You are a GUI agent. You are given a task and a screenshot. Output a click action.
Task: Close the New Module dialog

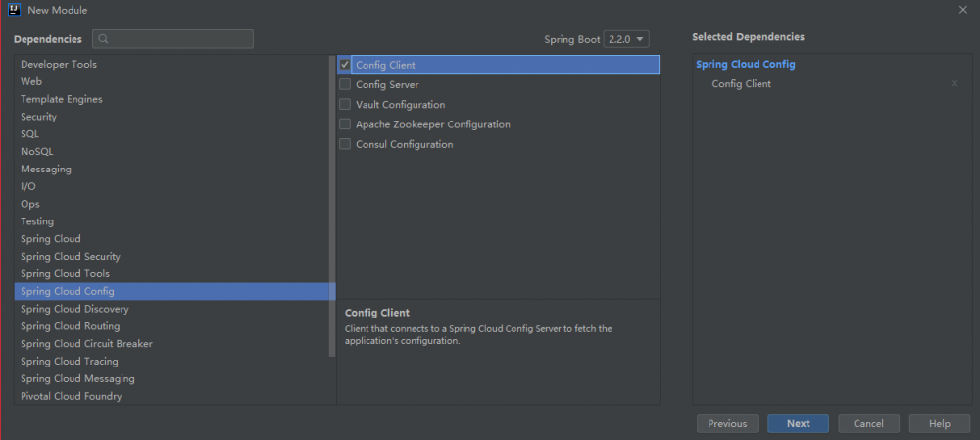click(x=963, y=10)
